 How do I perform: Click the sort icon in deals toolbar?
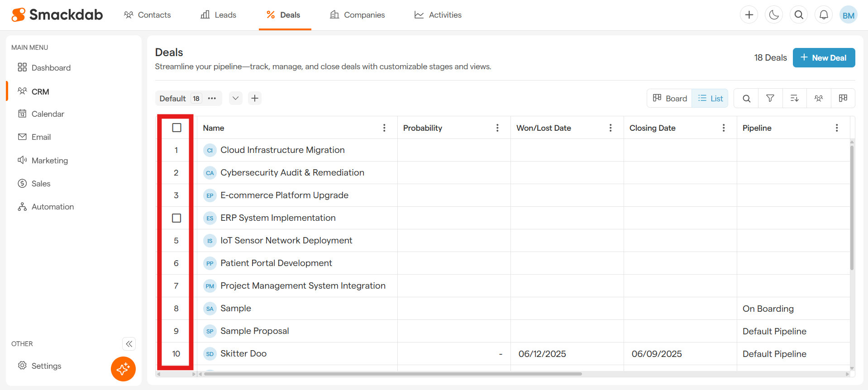[794, 98]
